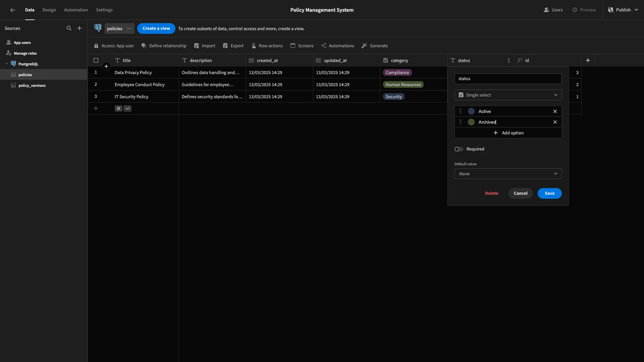Click the Security category tag

393,97
